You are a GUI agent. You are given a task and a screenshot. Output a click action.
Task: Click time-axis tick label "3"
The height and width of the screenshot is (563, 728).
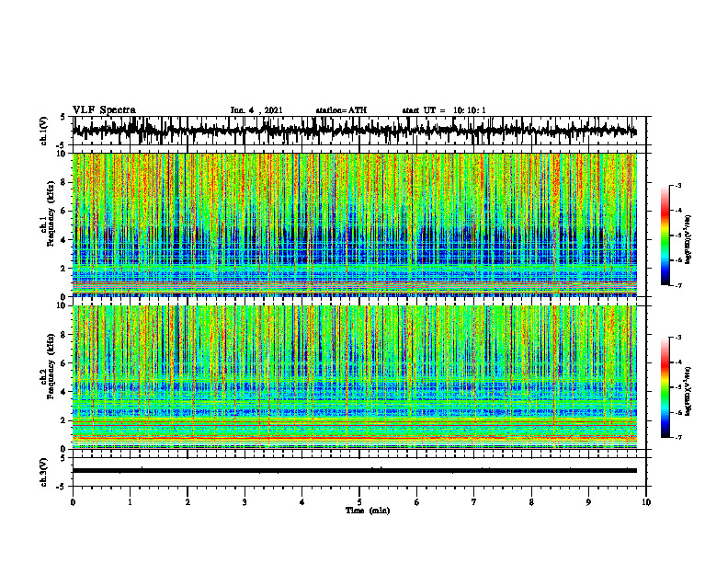[x=245, y=502]
